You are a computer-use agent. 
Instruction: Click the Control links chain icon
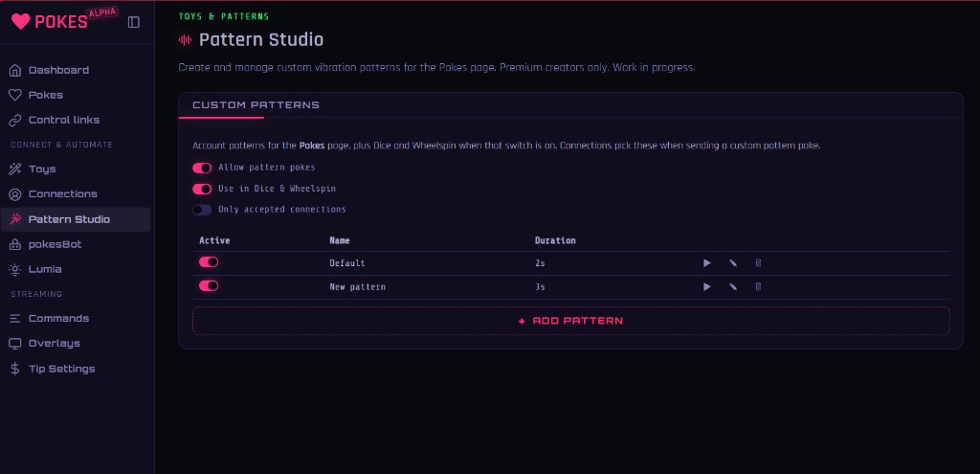(15, 120)
